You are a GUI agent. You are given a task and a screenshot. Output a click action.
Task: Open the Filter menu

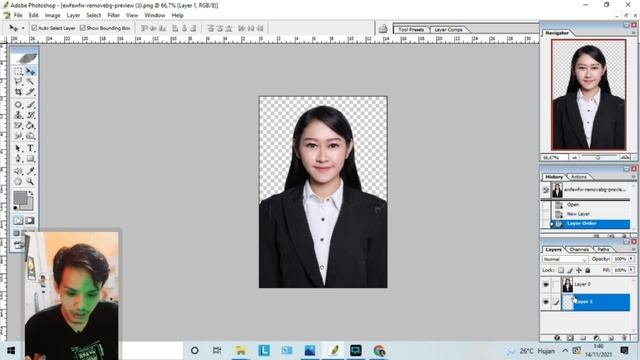(113, 15)
